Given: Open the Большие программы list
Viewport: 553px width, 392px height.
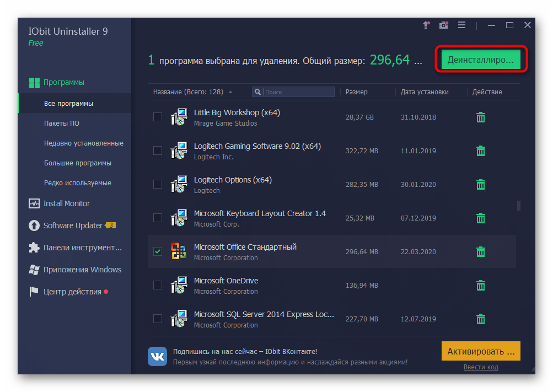Looking at the screenshot, I should point(78,163).
